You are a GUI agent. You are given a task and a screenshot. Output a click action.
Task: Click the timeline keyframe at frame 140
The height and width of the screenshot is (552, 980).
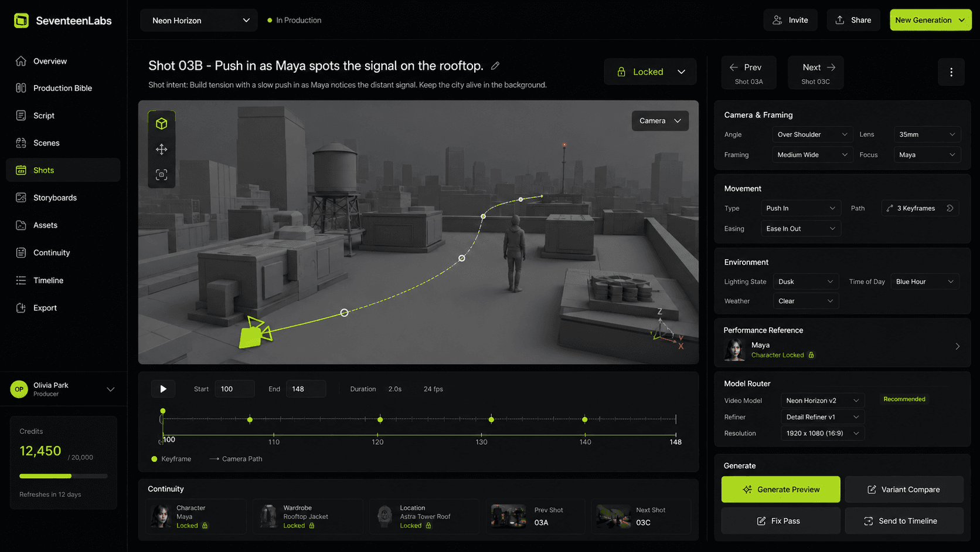[585, 419]
